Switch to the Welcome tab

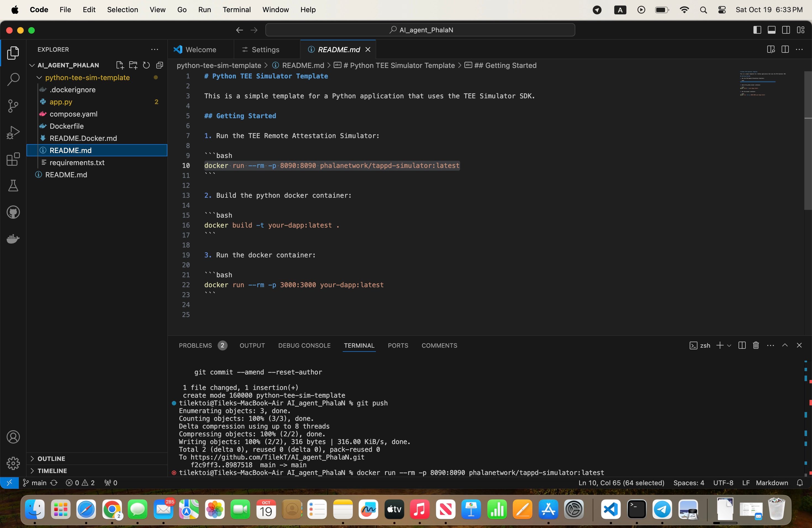[x=201, y=49]
